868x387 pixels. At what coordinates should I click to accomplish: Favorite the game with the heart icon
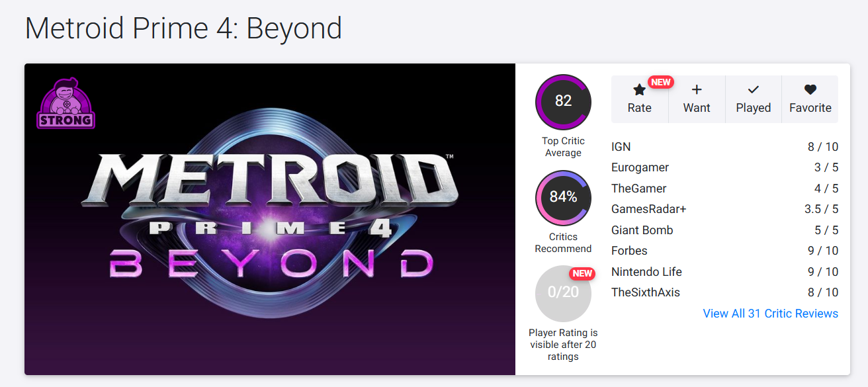click(810, 91)
